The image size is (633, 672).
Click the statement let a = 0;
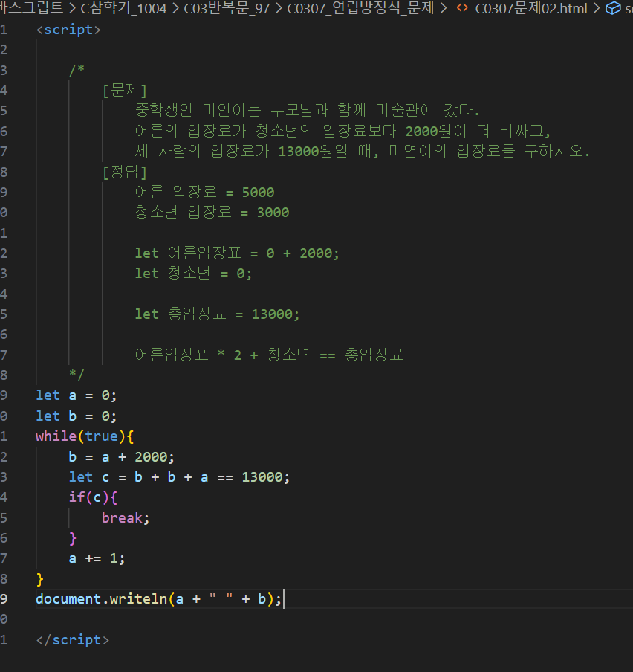[76, 395]
